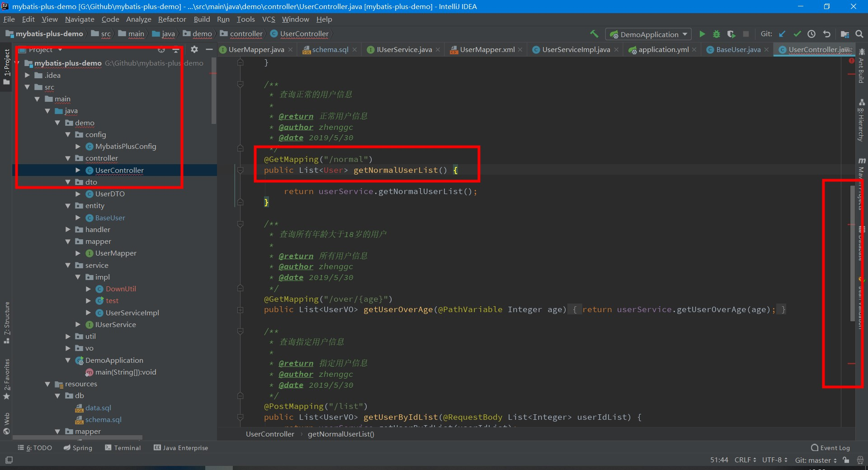Expand the util package
The height and width of the screenshot is (470, 868).
click(x=68, y=336)
